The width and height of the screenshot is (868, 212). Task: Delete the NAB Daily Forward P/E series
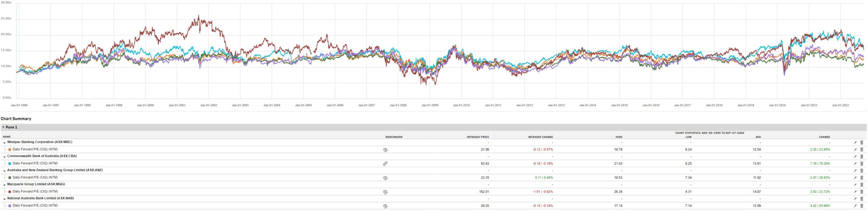(x=862, y=206)
